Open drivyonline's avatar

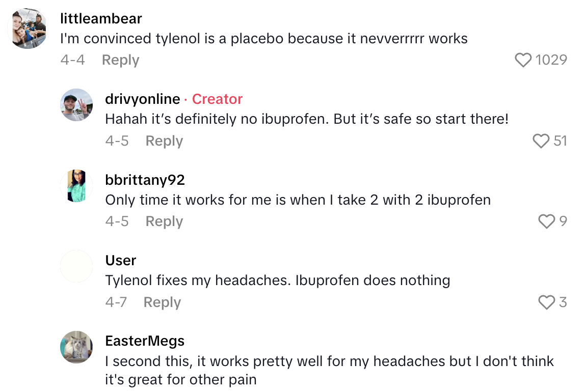click(x=76, y=105)
